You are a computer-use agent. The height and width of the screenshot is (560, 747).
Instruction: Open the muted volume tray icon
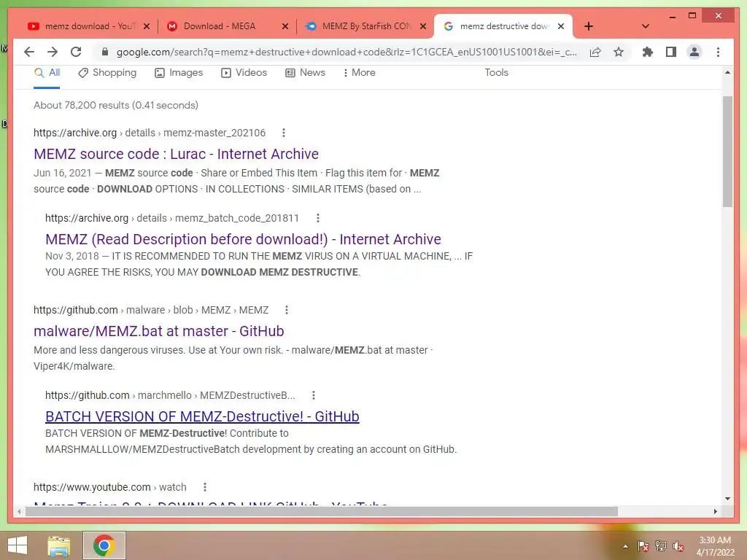tap(678, 546)
